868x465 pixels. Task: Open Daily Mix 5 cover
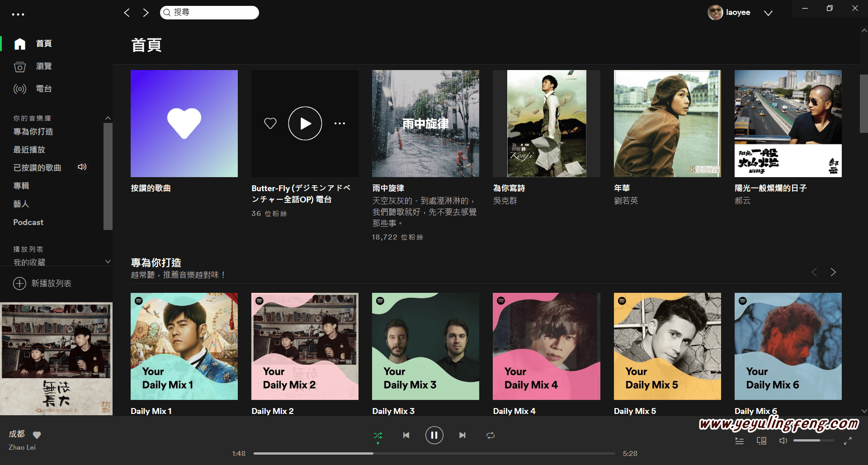point(667,346)
